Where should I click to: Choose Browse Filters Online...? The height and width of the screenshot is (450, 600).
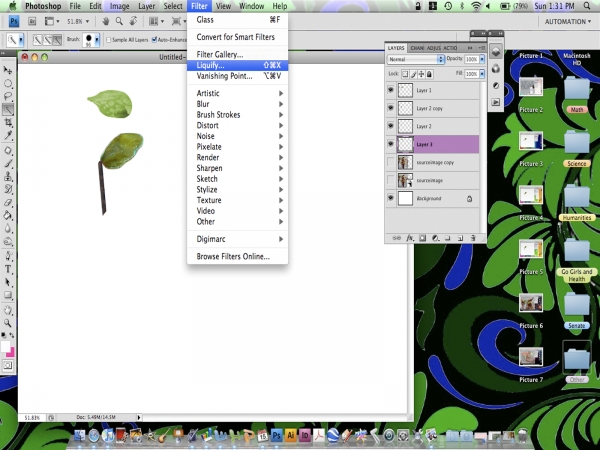click(237, 256)
